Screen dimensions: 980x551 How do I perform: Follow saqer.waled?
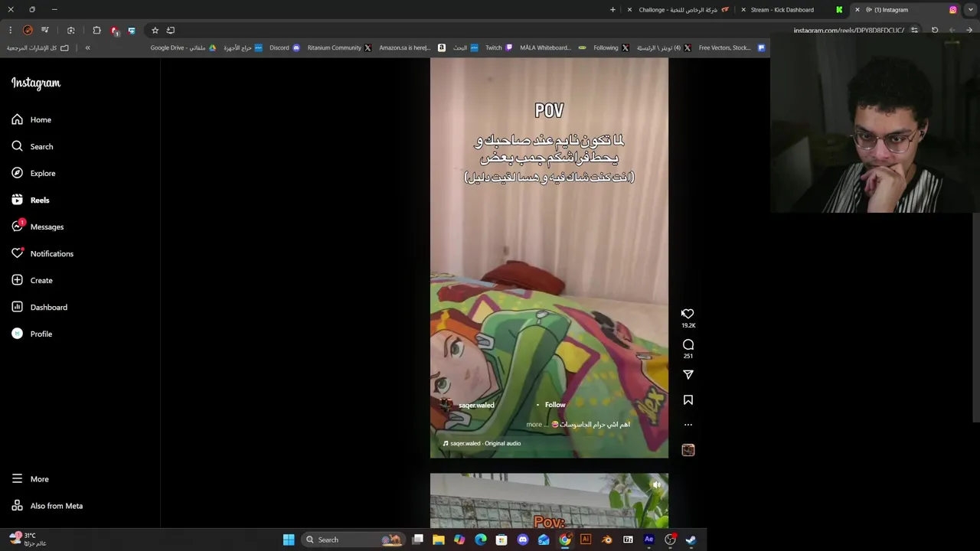[555, 405]
